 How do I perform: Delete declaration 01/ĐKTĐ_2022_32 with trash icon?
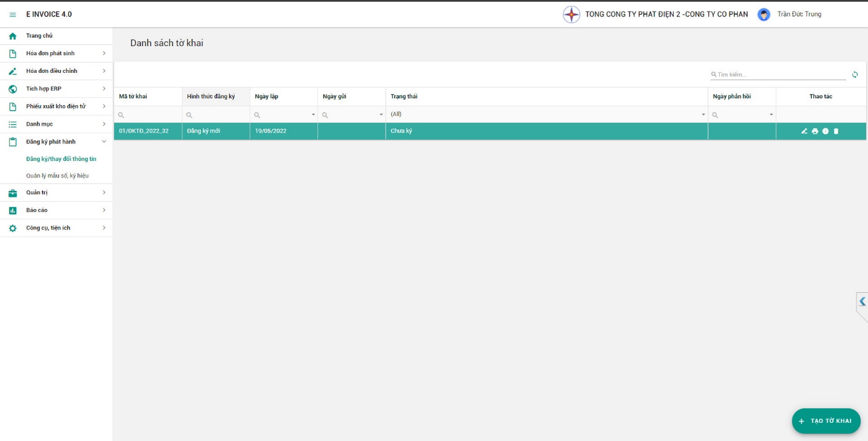click(836, 131)
